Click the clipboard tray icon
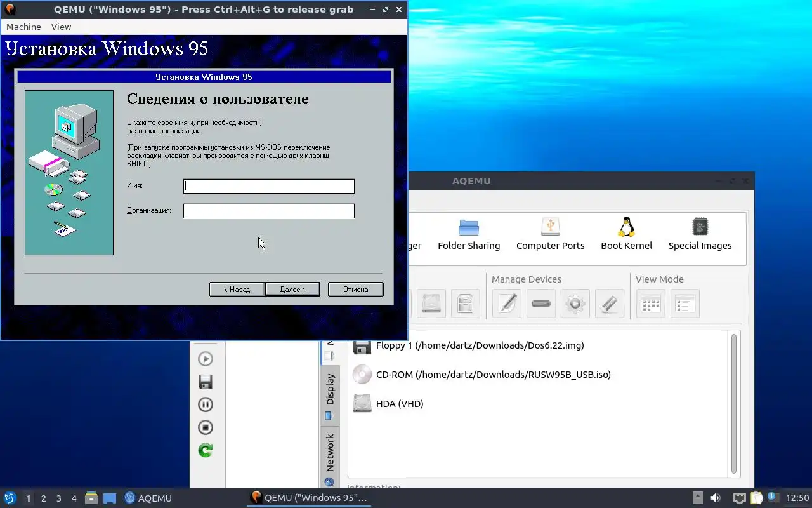This screenshot has width=812, height=508. 756,498
